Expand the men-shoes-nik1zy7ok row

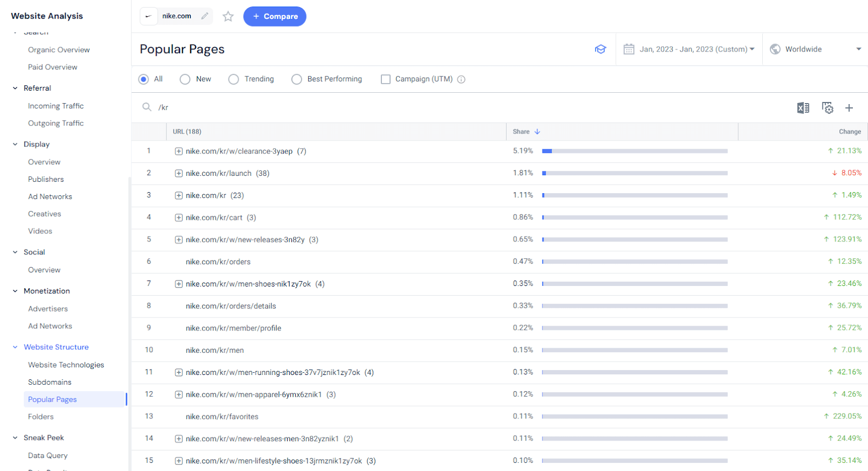point(178,284)
